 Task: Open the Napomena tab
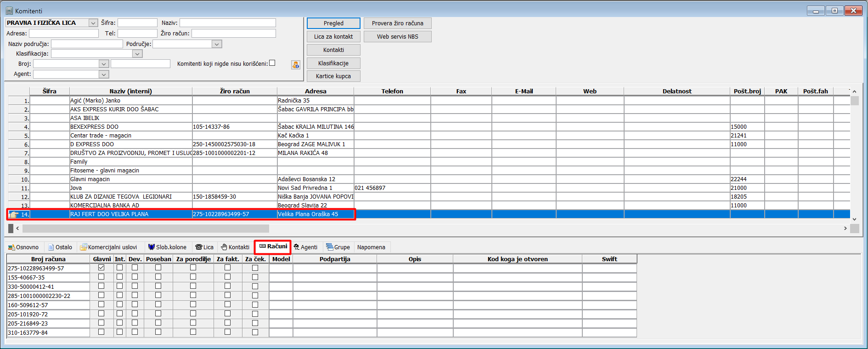(371, 247)
